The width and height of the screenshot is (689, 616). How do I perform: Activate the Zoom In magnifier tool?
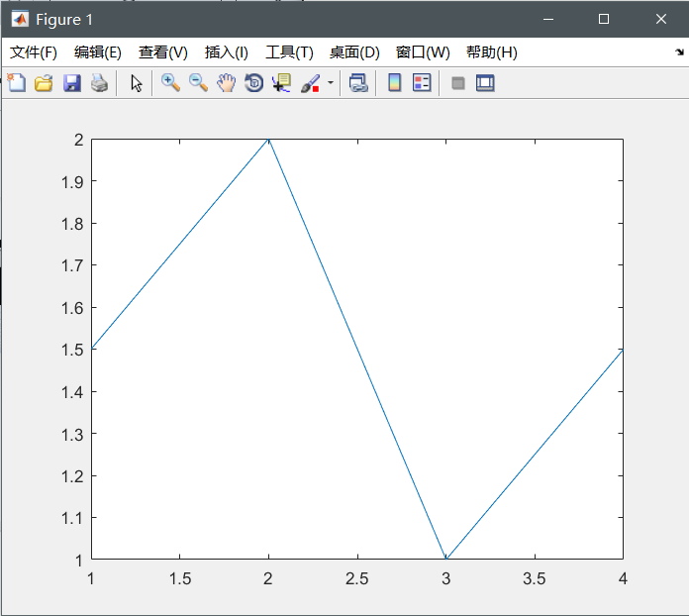170,82
